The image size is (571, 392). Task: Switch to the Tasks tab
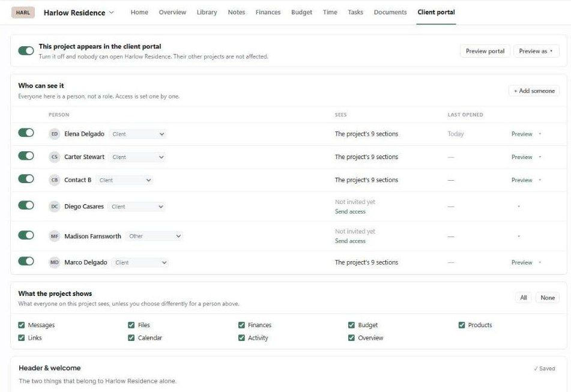tap(355, 13)
